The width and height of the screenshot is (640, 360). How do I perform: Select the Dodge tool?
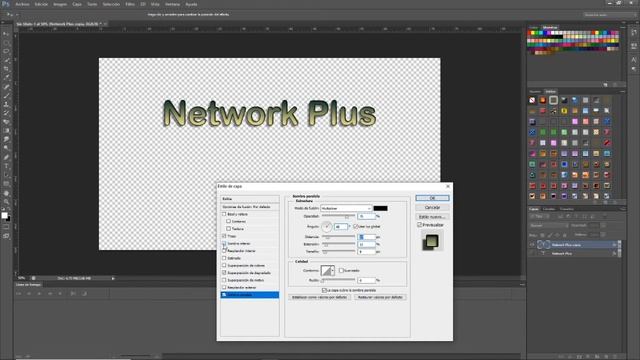6,148
